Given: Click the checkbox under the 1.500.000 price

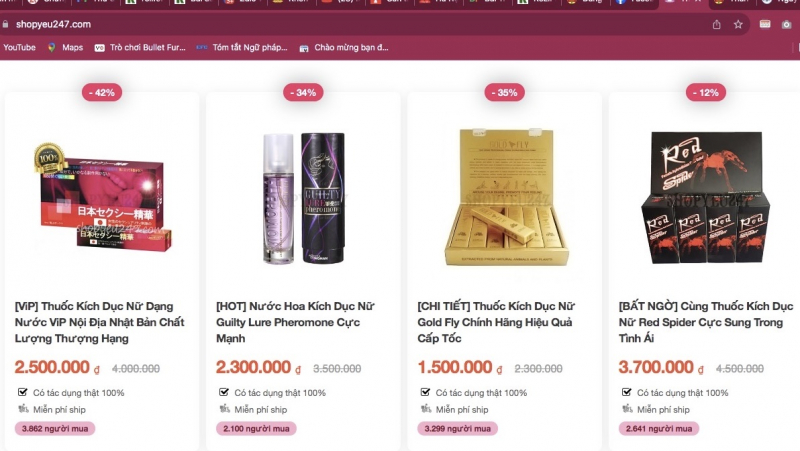Looking at the screenshot, I should click(x=425, y=392).
